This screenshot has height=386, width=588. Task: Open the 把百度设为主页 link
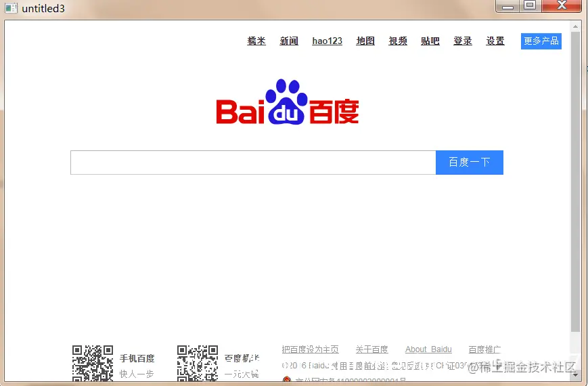click(310, 349)
